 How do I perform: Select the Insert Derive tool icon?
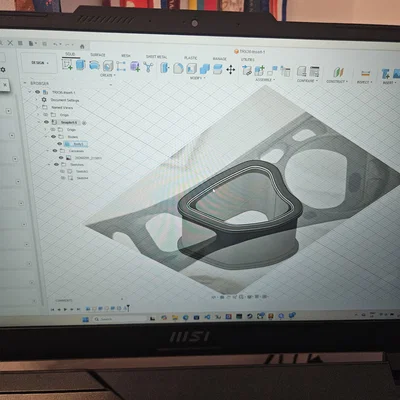386,74
